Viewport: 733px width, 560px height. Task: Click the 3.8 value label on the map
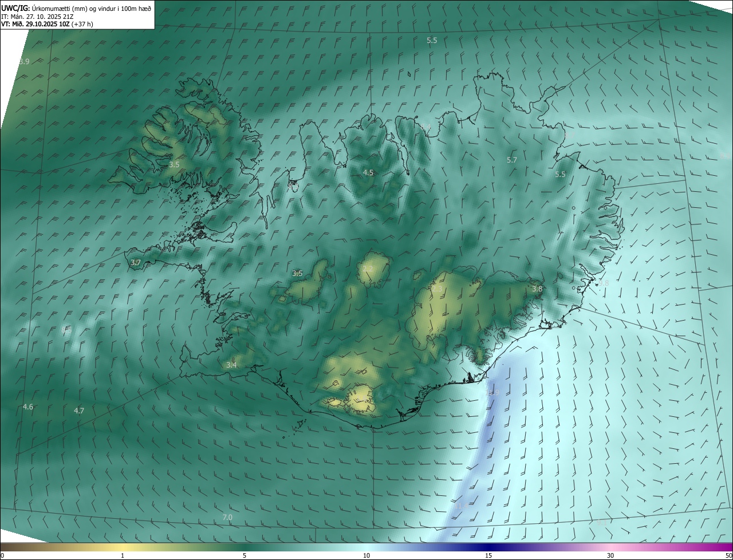pyautogui.click(x=537, y=289)
